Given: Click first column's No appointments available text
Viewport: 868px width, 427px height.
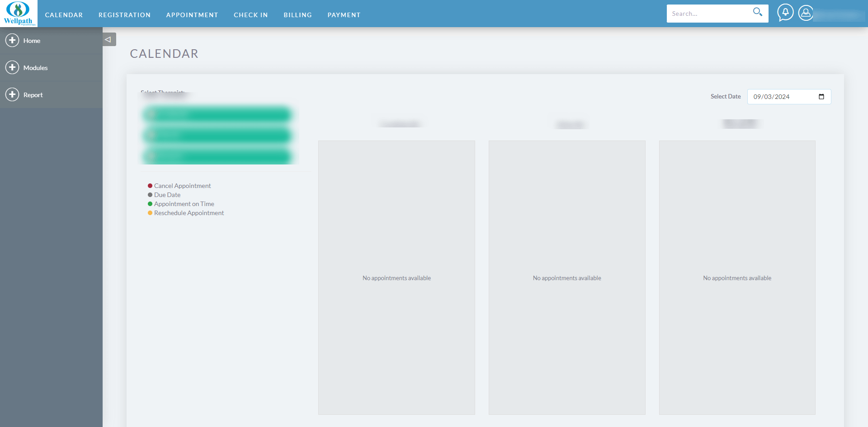Looking at the screenshot, I should click(x=396, y=278).
